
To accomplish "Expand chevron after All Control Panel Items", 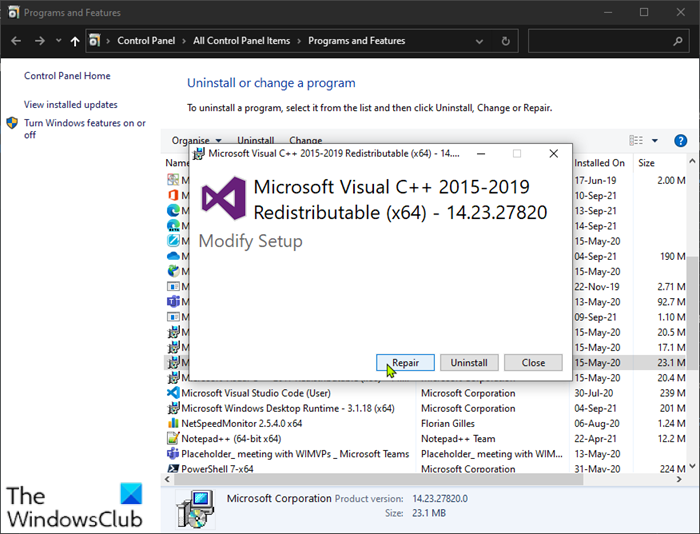I will pyautogui.click(x=299, y=41).
